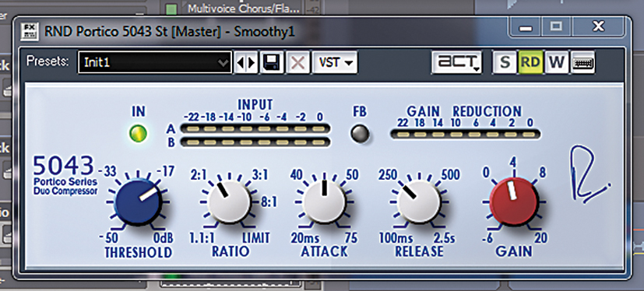
Task: Click the blue THRESHOLD knob
Action: 139,202
